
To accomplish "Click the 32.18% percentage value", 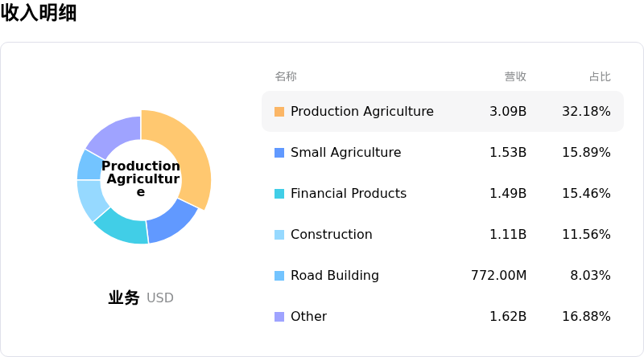I will (x=586, y=112).
